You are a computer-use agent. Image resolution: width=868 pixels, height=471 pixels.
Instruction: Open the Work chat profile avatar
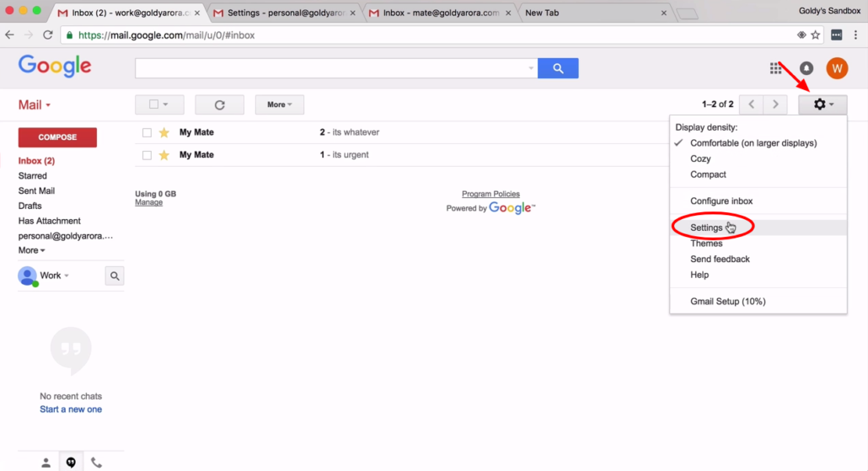[27, 276]
